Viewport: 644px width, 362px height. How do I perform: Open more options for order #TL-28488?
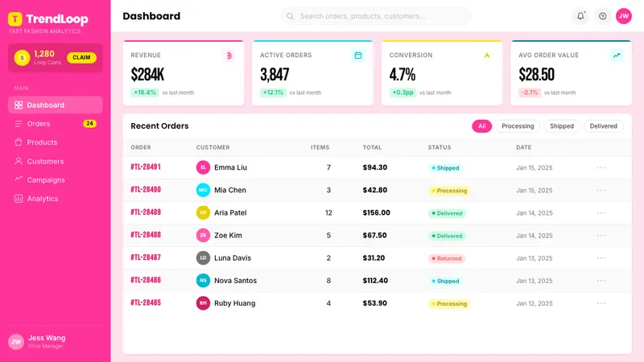point(601,235)
